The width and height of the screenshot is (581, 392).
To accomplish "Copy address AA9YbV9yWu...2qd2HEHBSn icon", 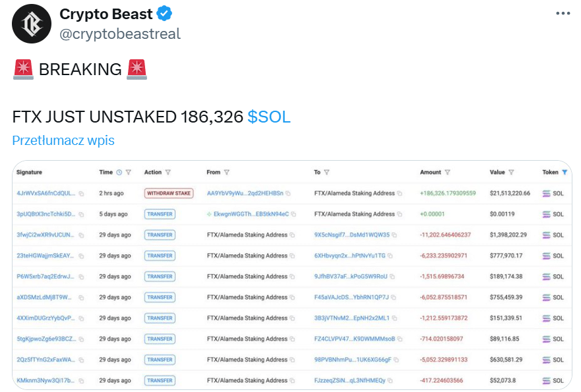I will (288, 193).
